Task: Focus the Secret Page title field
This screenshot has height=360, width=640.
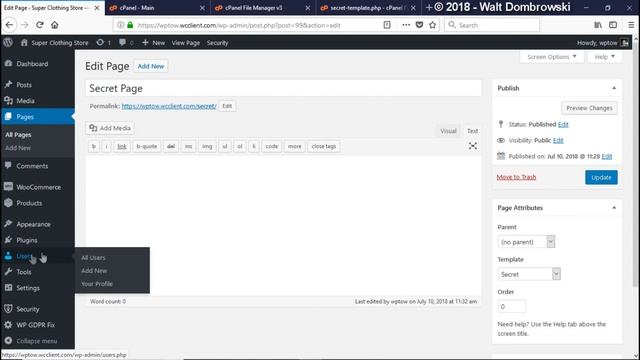Action: pos(283,88)
